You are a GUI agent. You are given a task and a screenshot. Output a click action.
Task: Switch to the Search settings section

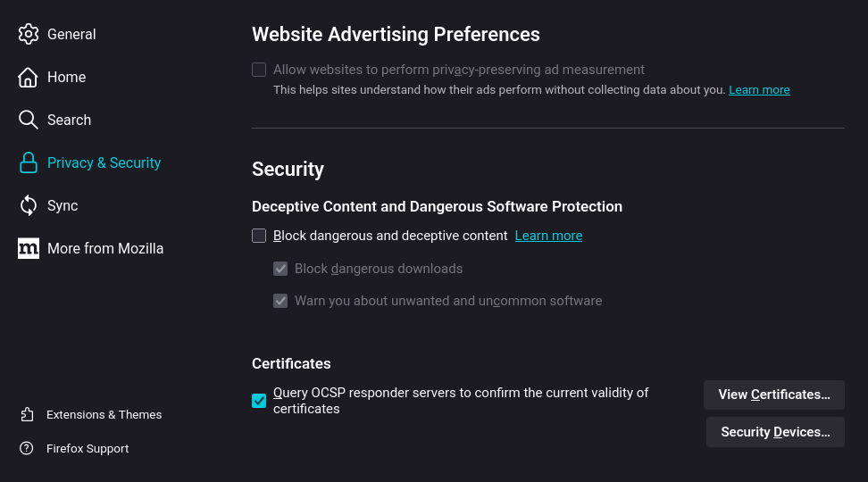[69, 120]
